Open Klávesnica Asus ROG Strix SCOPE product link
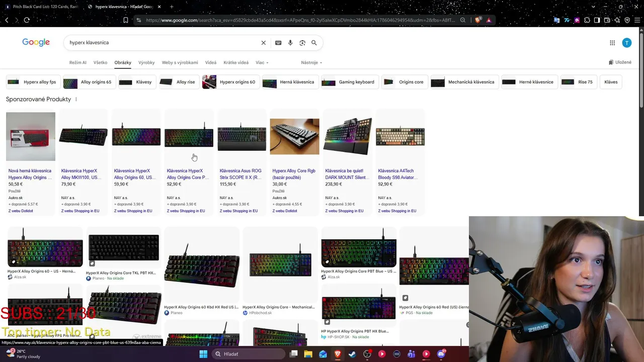The height and width of the screenshot is (362, 644). click(x=240, y=174)
